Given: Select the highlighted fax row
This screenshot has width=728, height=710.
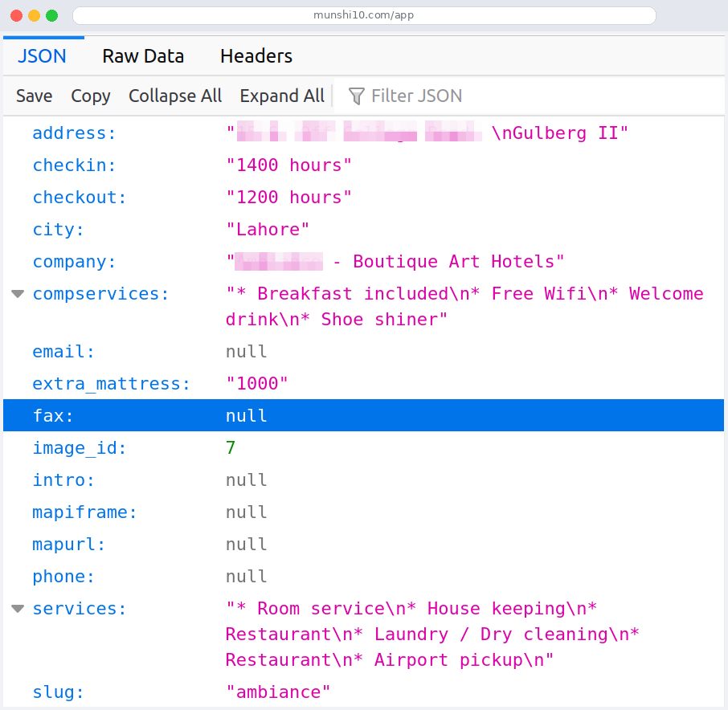Looking at the screenshot, I should [364, 415].
